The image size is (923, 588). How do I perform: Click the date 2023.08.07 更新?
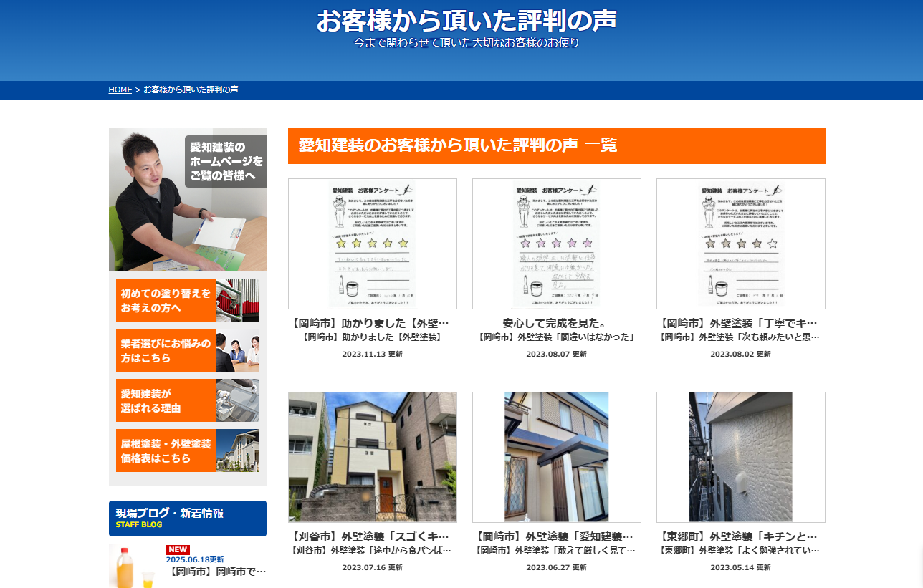pyautogui.click(x=557, y=354)
